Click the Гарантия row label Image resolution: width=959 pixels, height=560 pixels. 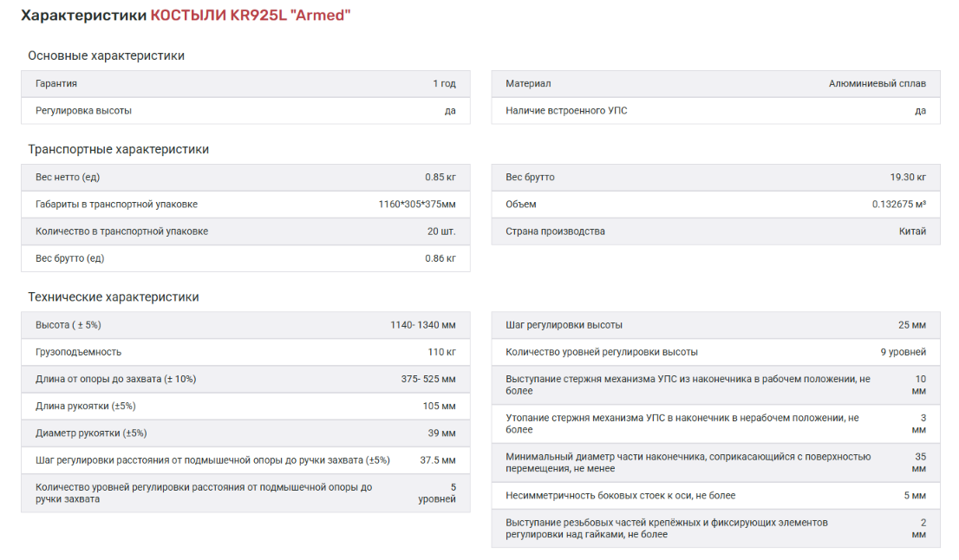coord(56,84)
